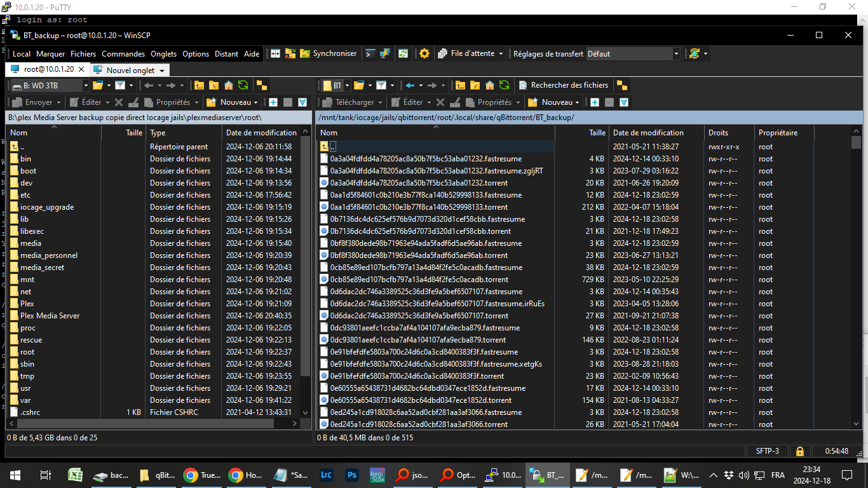Refresh the local panel
The image size is (868, 488).
pos(243,85)
